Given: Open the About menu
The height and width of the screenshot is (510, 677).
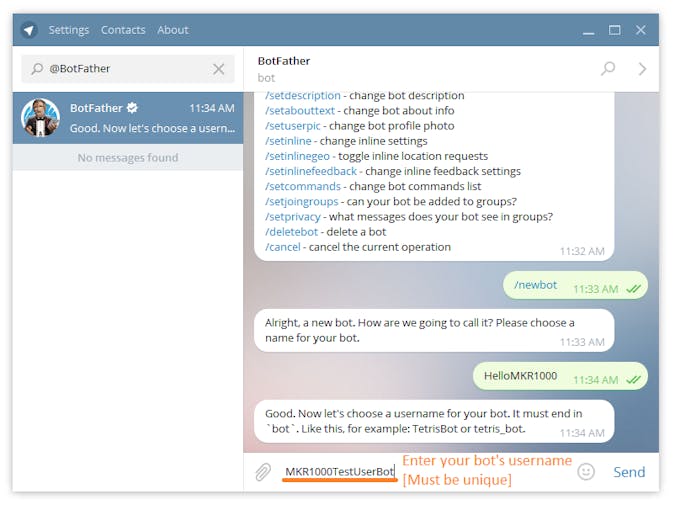Looking at the screenshot, I should coord(173,30).
